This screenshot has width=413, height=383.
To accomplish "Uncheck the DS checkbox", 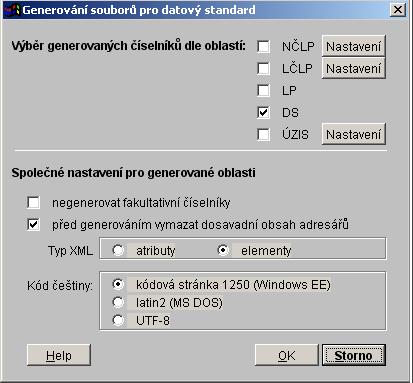I will click(x=263, y=113).
